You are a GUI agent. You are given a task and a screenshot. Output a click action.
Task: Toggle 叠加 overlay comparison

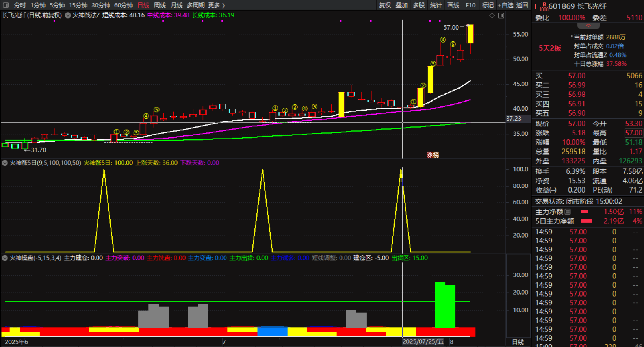pos(401,5)
